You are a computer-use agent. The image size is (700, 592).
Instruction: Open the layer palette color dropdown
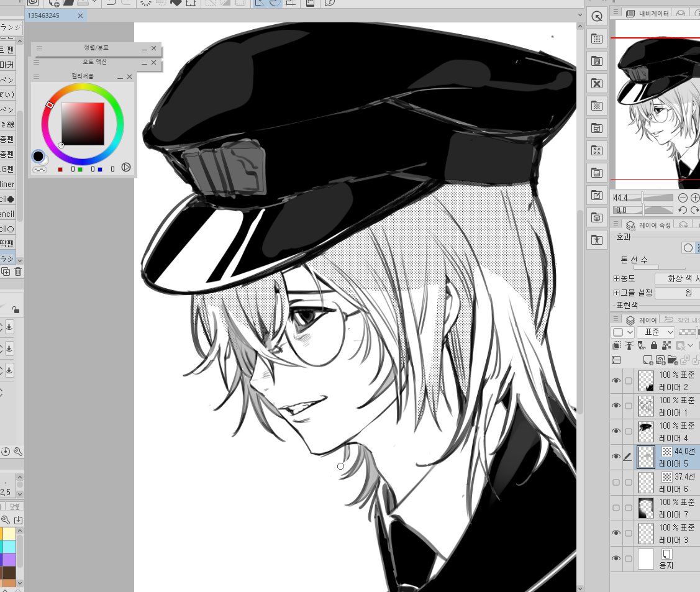click(x=623, y=332)
